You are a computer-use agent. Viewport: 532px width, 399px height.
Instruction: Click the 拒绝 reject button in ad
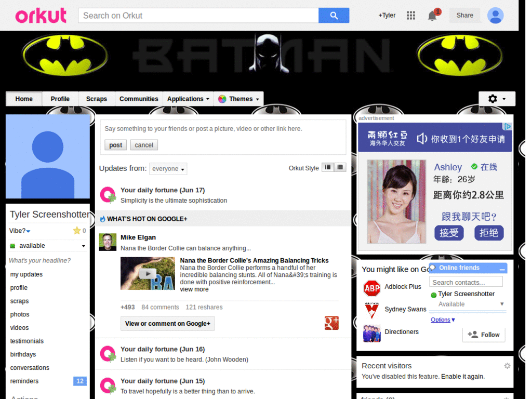coord(488,233)
